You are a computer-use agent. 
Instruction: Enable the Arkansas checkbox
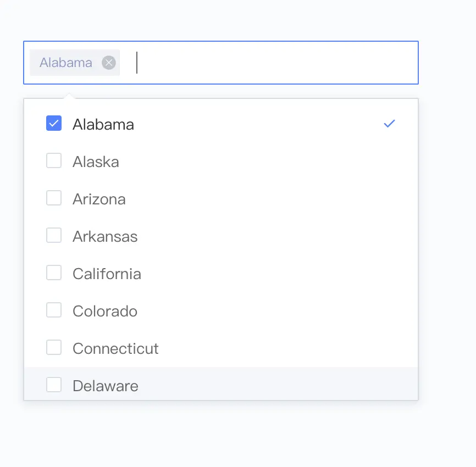(54, 236)
